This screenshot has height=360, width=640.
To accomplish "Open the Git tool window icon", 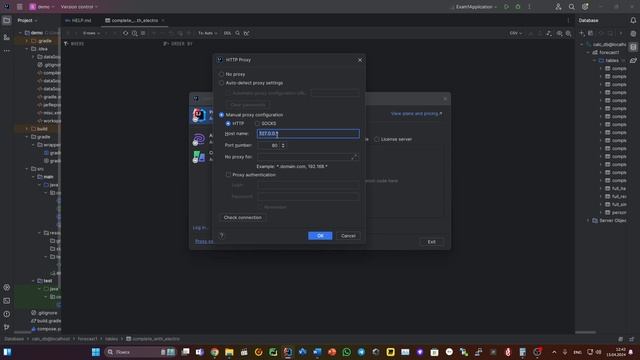I will tap(7, 327).
